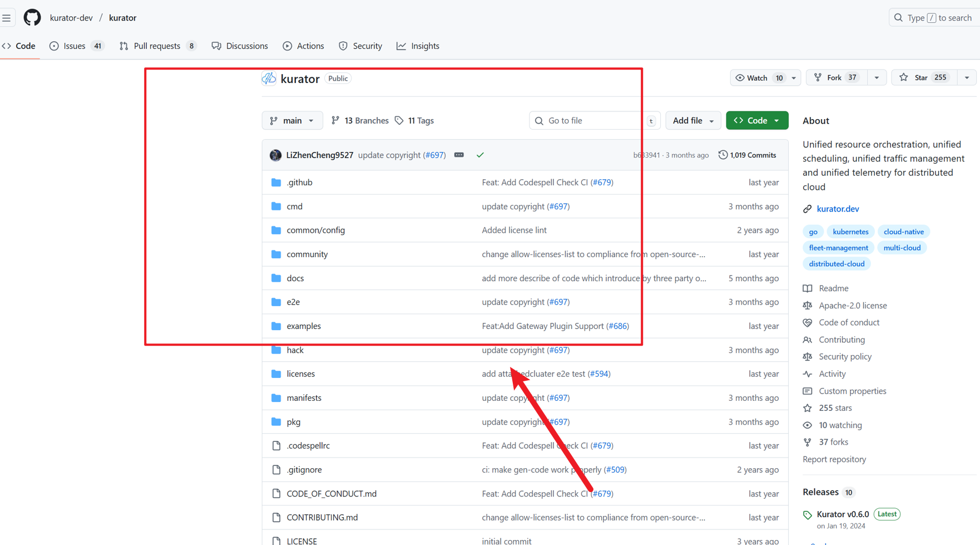Click the Report repository link
The width and height of the screenshot is (980, 545).
point(834,459)
